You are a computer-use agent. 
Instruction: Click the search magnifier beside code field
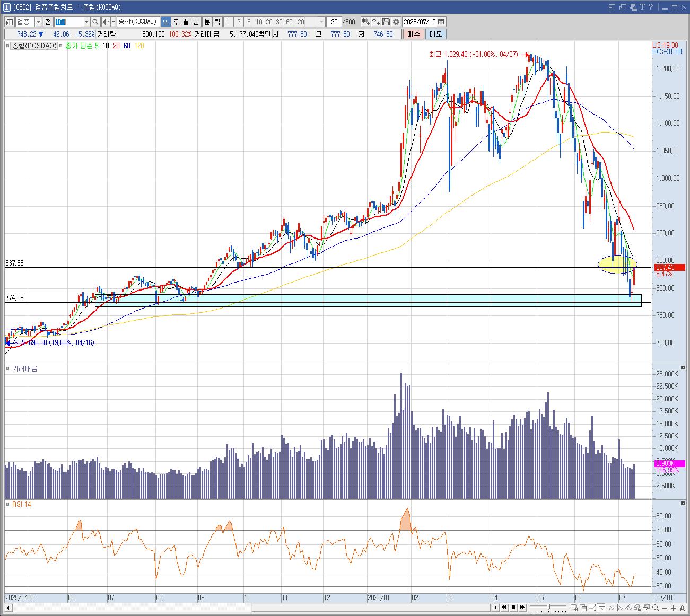point(95,22)
